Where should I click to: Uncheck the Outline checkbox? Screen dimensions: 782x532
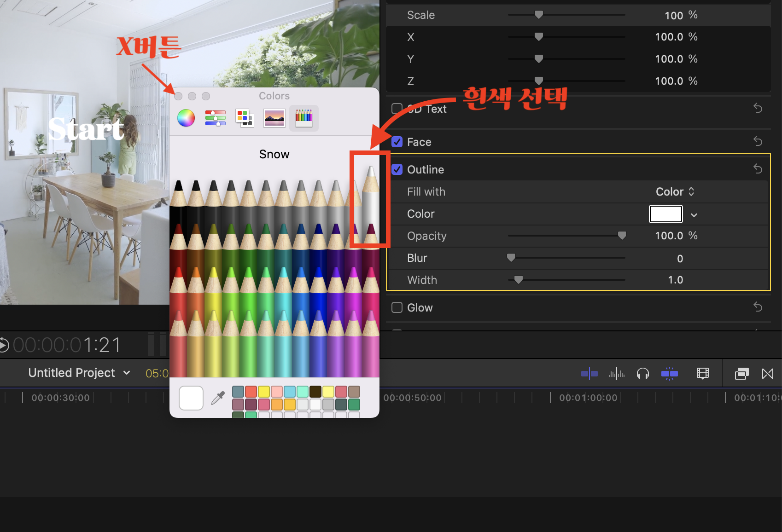[397, 169]
